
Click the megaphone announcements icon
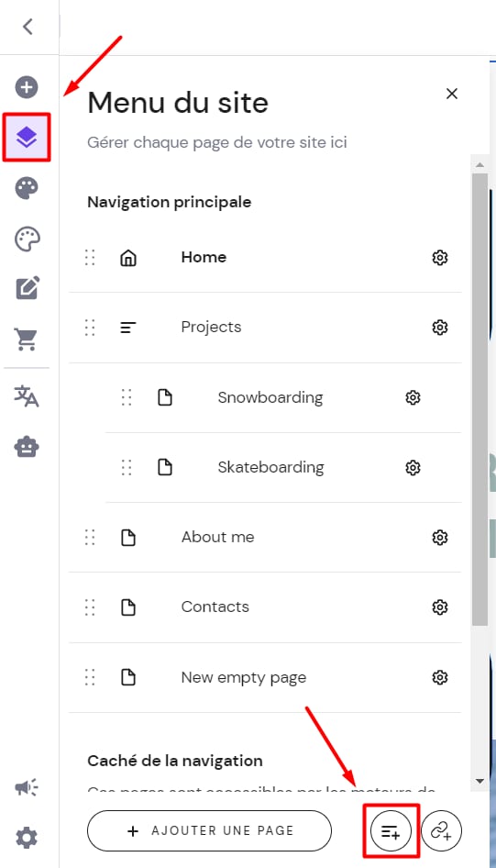[27, 786]
